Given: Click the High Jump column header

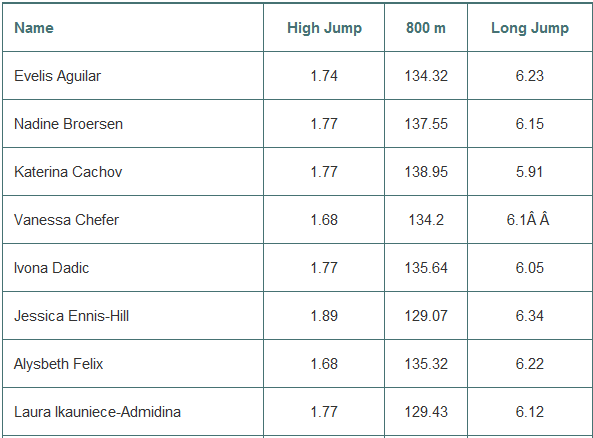Looking at the screenshot, I should coord(324,28).
